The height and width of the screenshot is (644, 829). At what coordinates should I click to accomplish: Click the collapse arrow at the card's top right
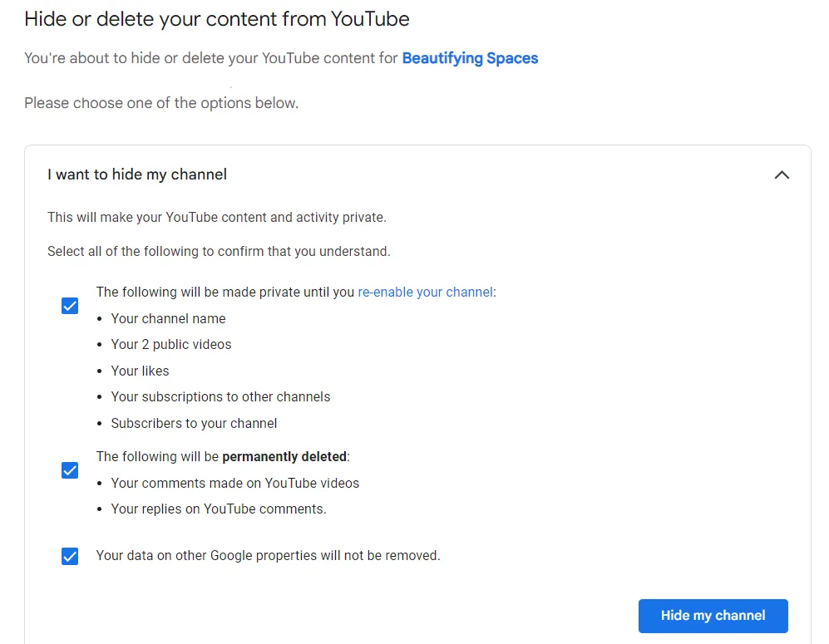click(782, 175)
